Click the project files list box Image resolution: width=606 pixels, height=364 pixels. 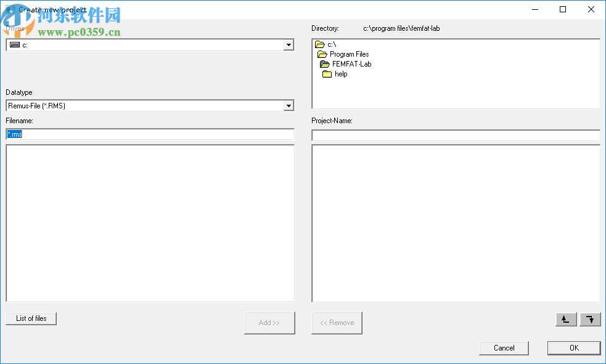pos(456,224)
